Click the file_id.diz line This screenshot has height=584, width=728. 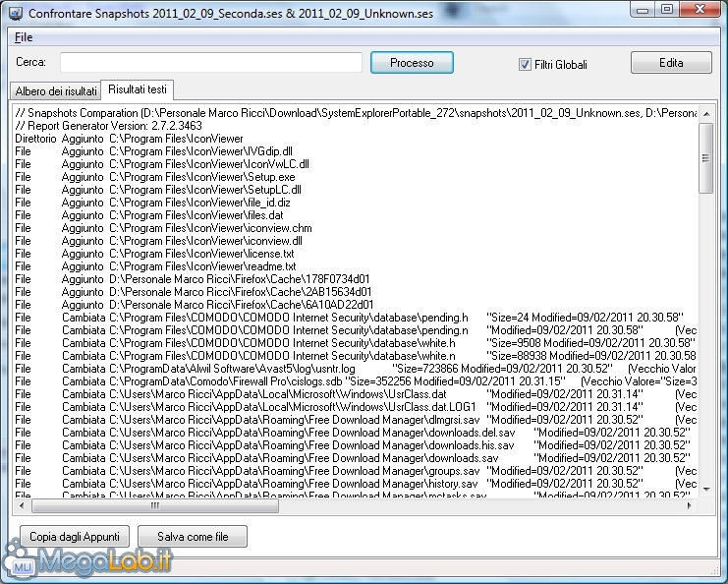tap(152, 203)
